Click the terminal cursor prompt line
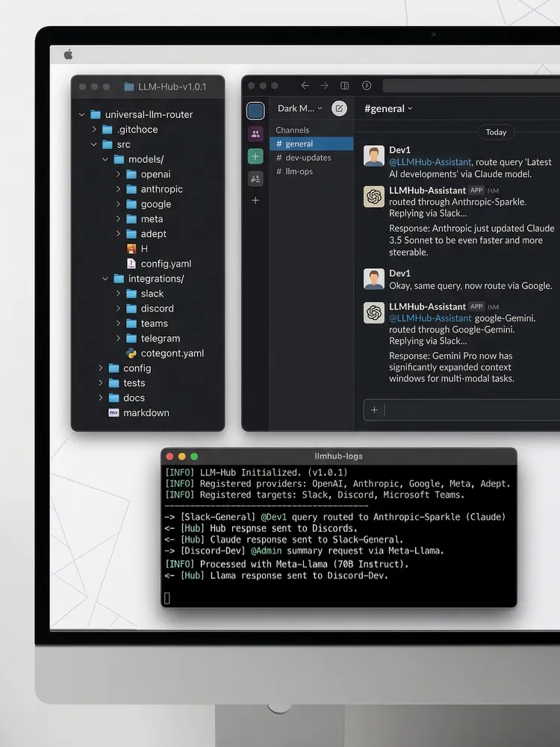 [167, 598]
